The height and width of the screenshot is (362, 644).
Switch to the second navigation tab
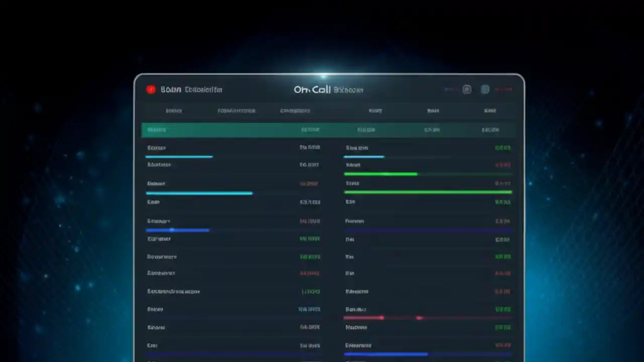coord(236,111)
